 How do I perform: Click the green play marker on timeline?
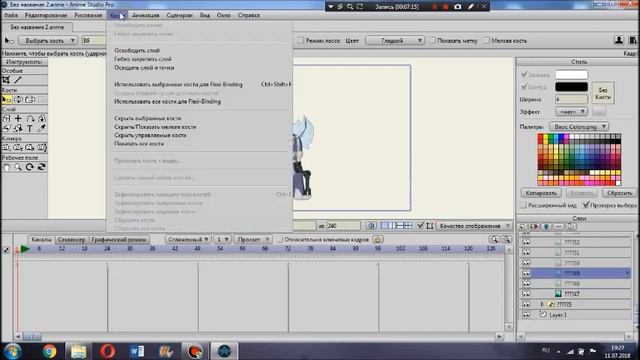pos(25,249)
